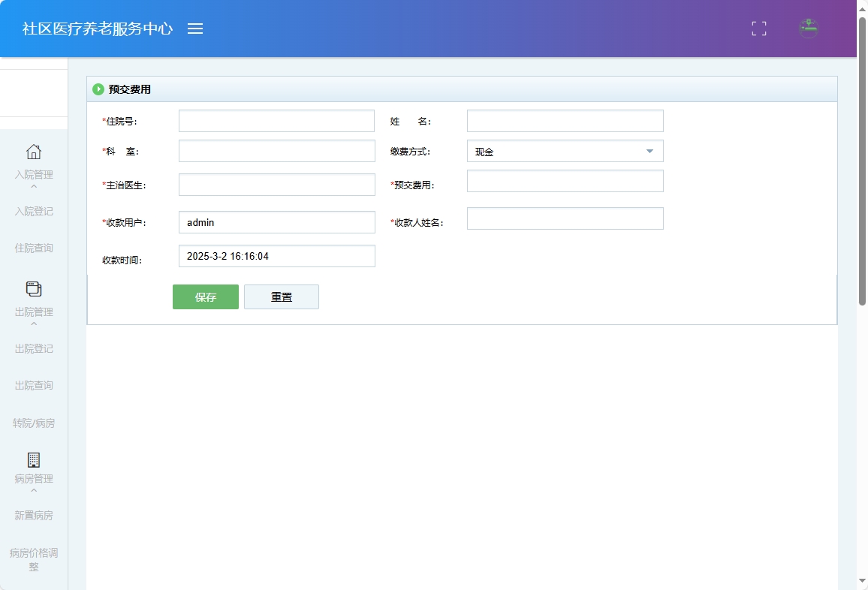The width and height of the screenshot is (868, 590).
Task: Click the 入院管理 home icon
Action: tap(34, 152)
